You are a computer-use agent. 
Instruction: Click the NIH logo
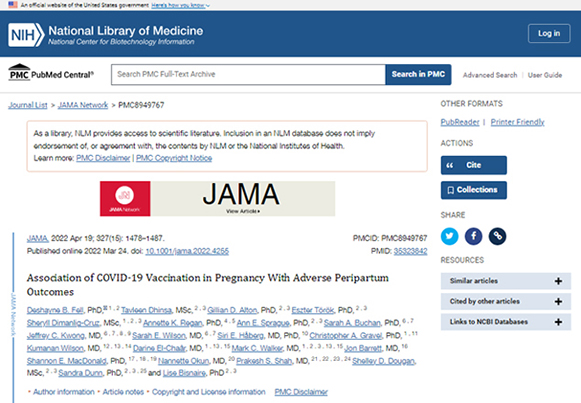click(x=26, y=35)
